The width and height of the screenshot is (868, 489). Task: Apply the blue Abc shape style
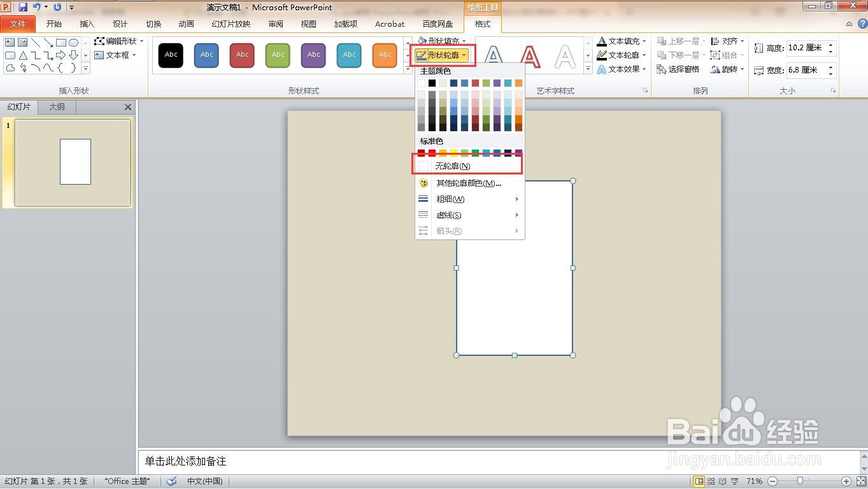[206, 55]
